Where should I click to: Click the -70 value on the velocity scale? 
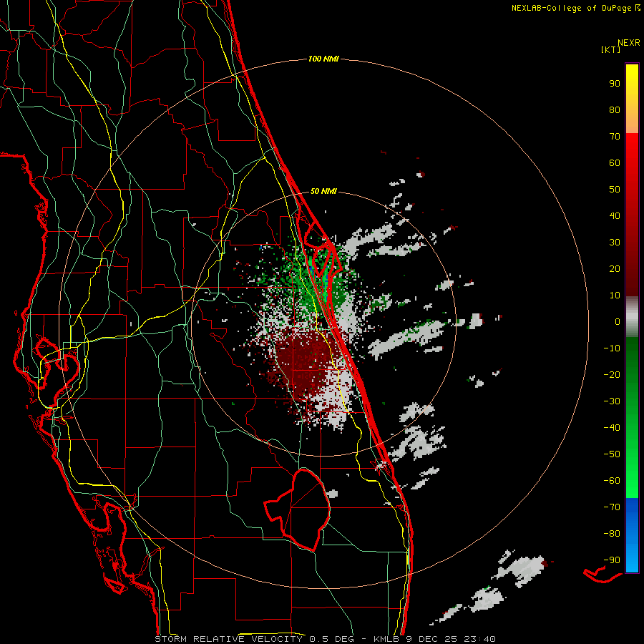[x=612, y=507]
